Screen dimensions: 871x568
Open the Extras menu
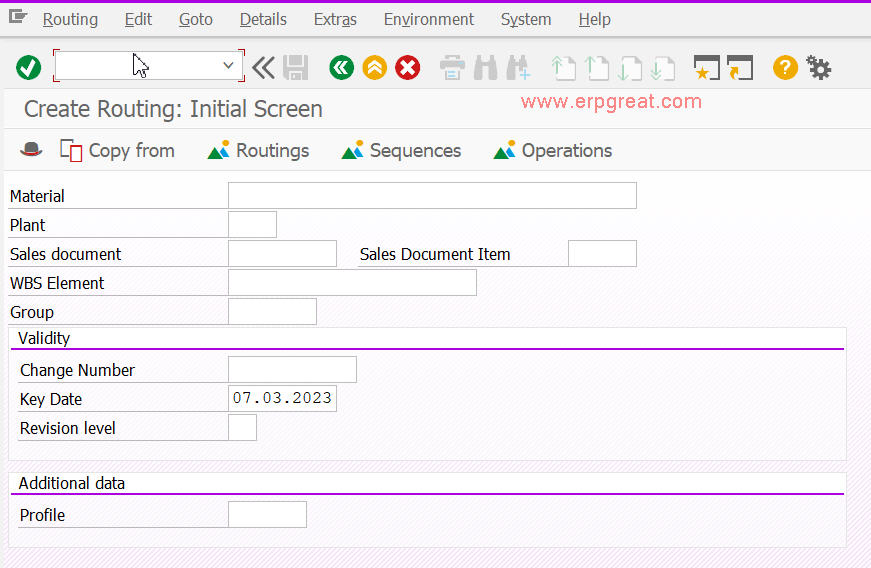335,19
